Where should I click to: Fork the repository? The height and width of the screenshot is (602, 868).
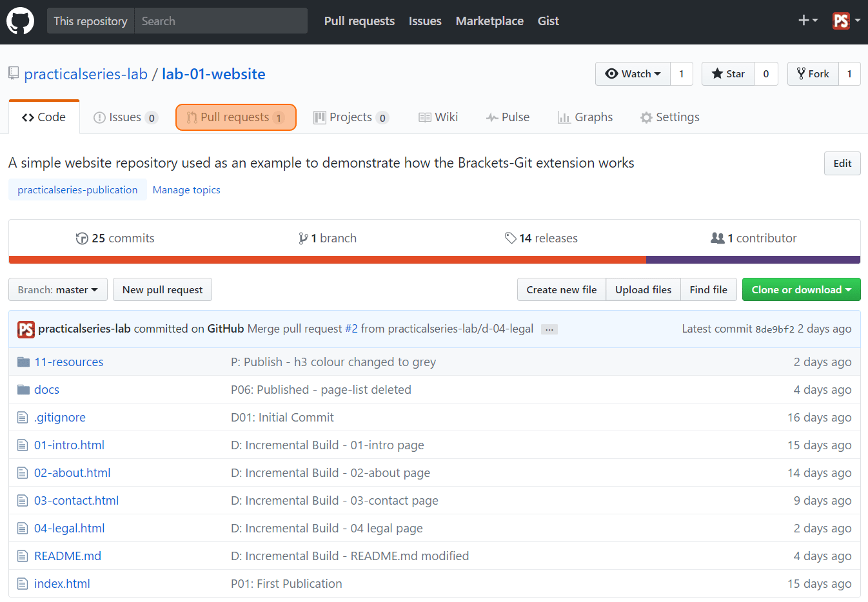813,74
